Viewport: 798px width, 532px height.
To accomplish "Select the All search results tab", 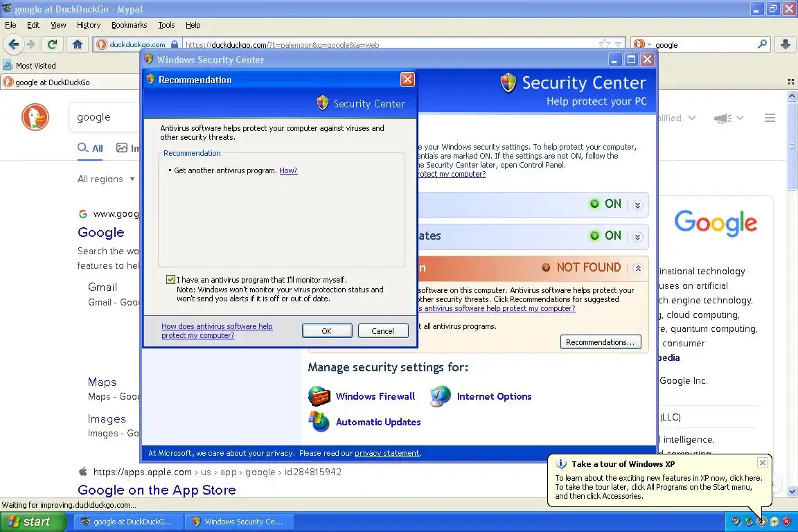I will pyautogui.click(x=90, y=148).
